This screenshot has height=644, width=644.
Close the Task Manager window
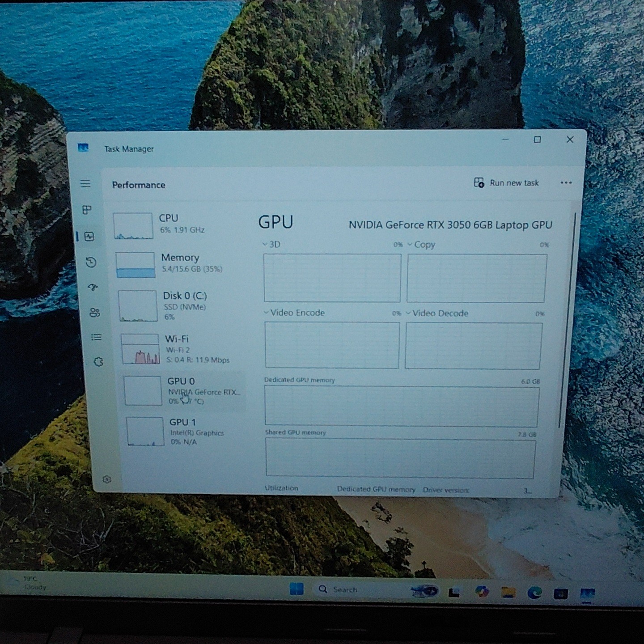click(x=570, y=140)
